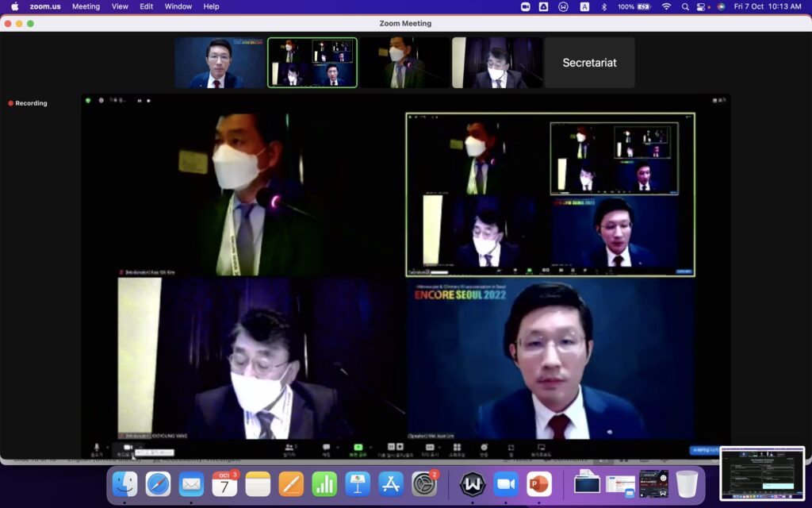Open Keynote from the Dock
This screenshot has height=508, width=812.
click(358, 483)
